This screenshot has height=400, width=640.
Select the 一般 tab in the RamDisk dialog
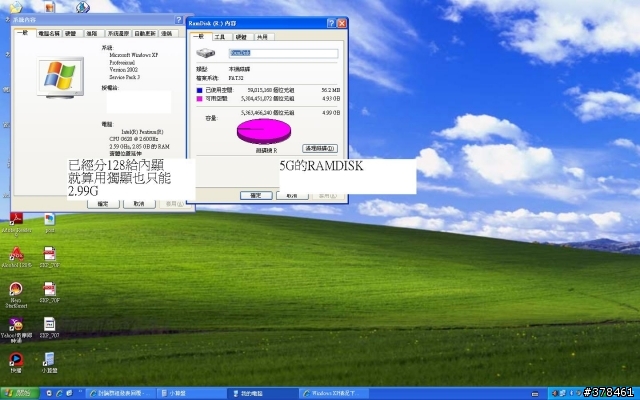coord(200,36)
